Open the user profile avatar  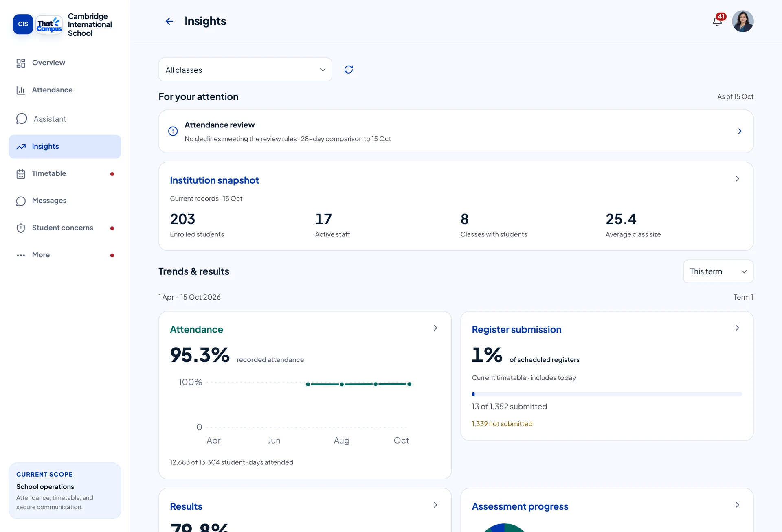tap(742, 21)
